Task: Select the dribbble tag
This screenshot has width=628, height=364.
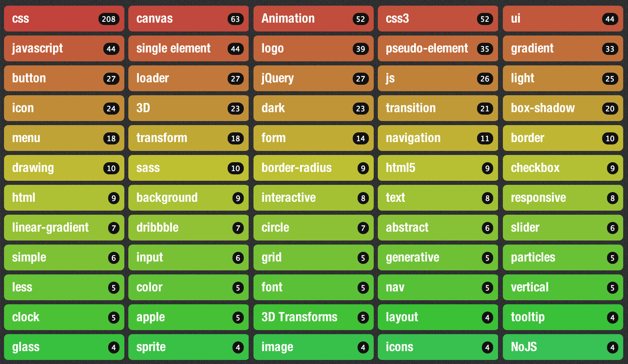Action: 188,228
